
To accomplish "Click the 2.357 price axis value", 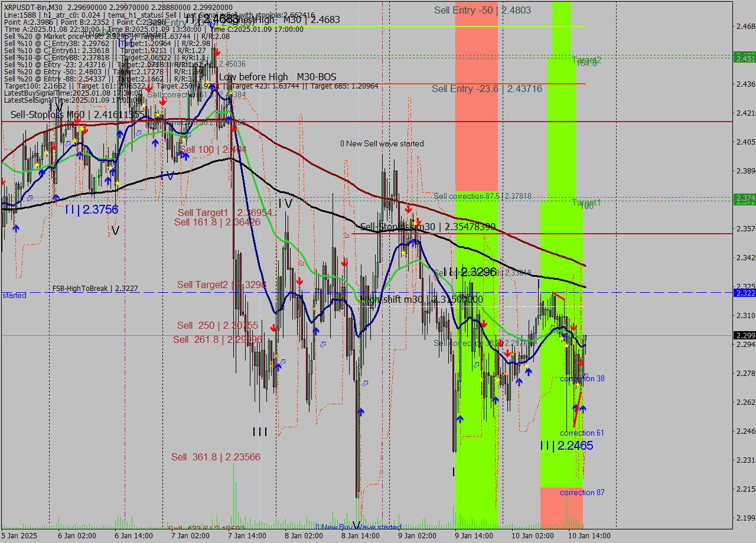I will pyautogui.click(x=745, y=228).
